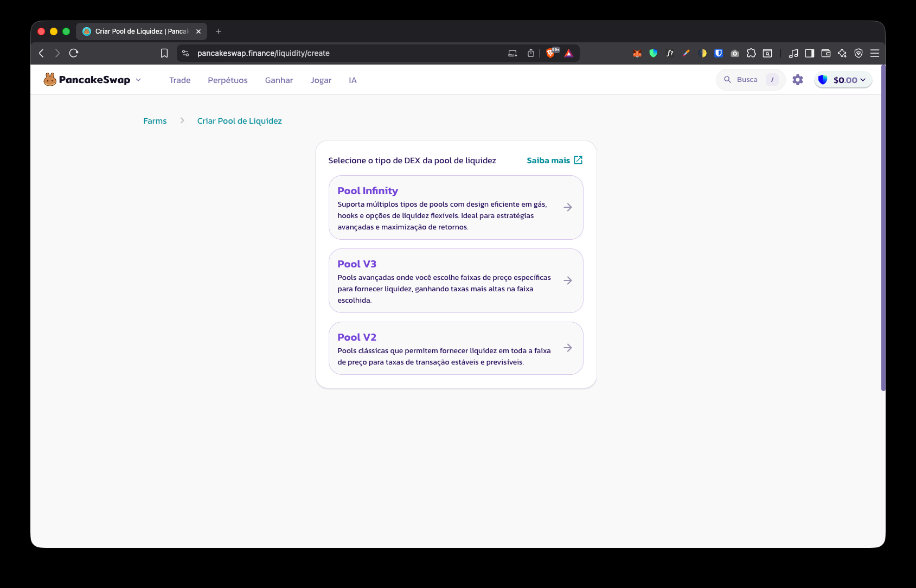This screenshot has height=588, width=916.
Task: Open a new browser tab
Action: tap(219, 31)
